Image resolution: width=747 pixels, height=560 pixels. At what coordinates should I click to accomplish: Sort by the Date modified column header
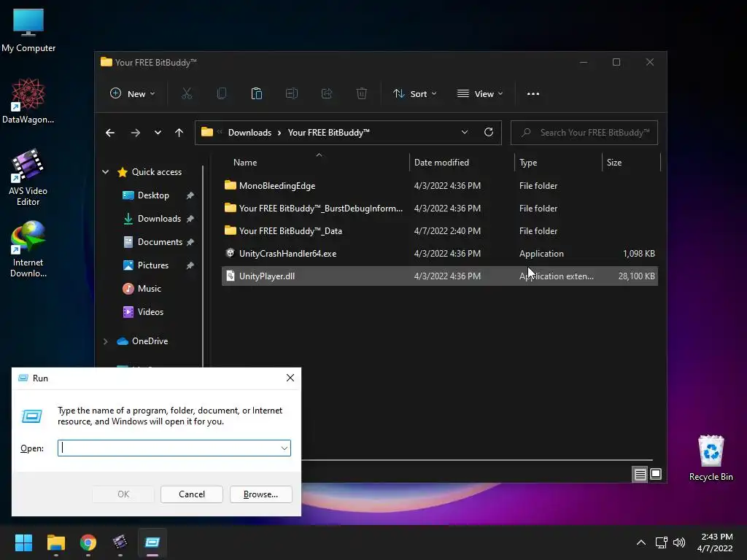[441, 163]
